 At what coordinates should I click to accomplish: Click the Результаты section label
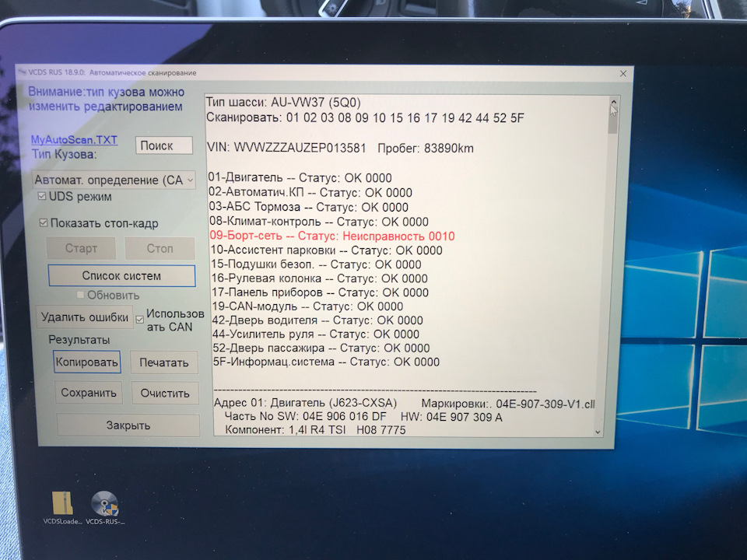coord(79,340)
